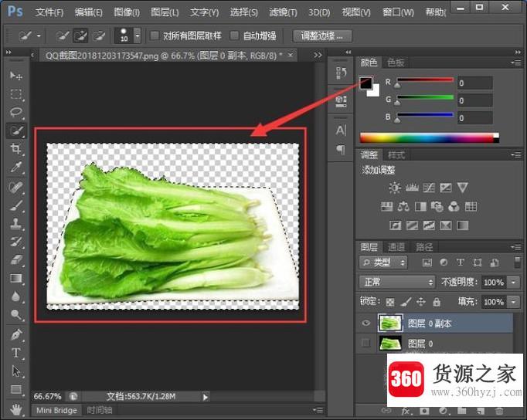
Task: Select the Eraser tool
Action: [15, 260]
